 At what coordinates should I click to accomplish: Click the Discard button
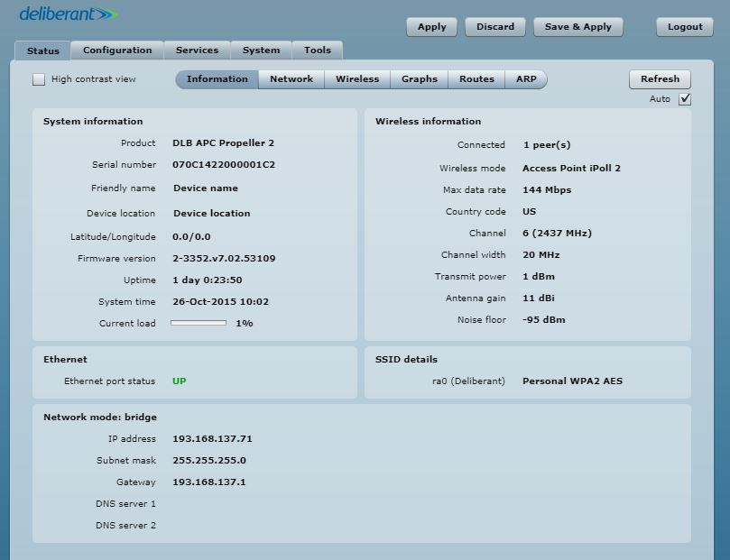coord(495,27)
